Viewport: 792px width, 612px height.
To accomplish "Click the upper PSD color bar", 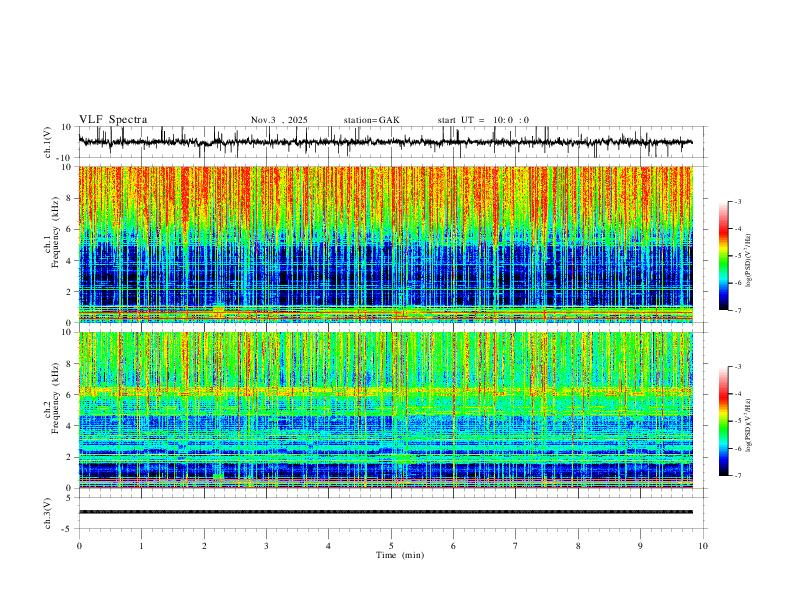I will tap(724, 256).
